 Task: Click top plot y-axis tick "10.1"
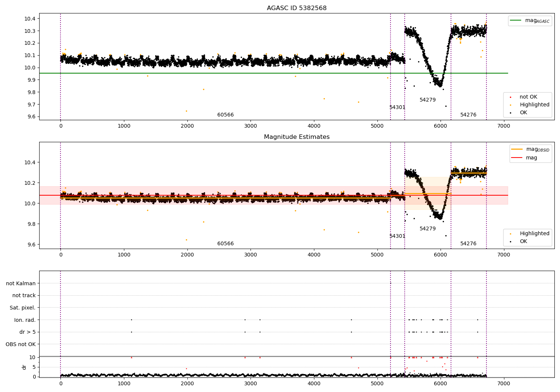(29, 56)
